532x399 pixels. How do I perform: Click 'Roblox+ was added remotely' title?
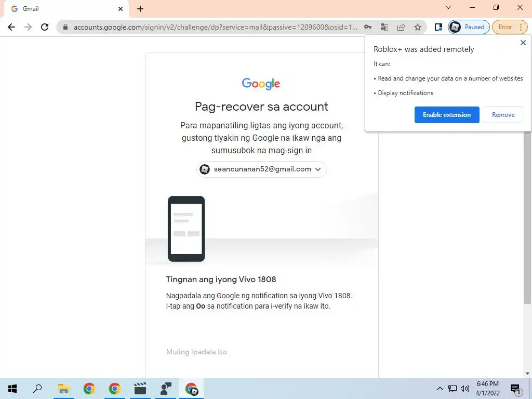423,49
